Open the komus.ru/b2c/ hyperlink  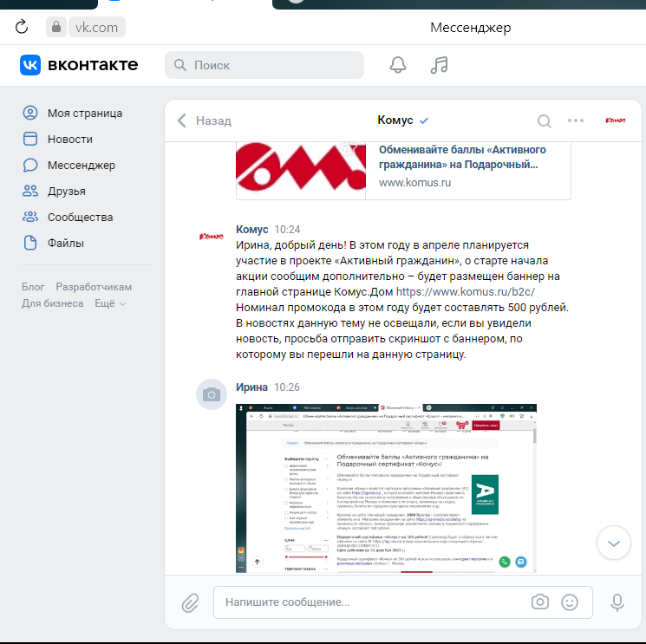click(466, 291)
